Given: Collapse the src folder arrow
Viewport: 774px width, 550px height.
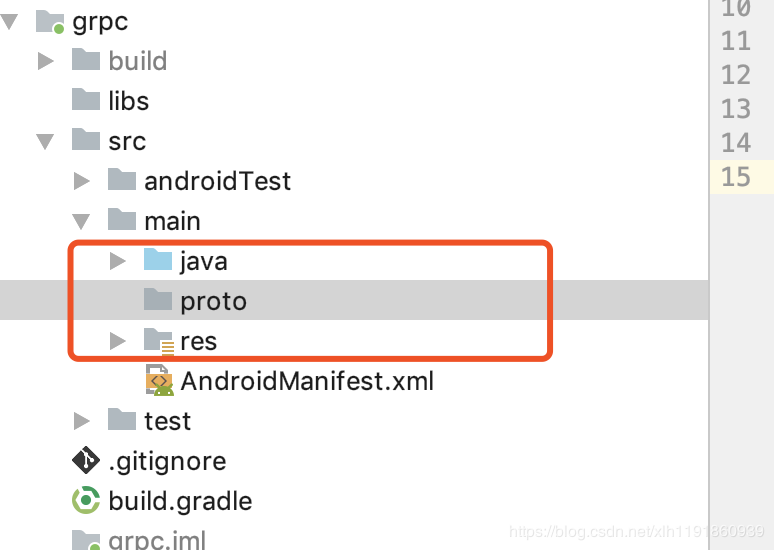Looking at the screenshot, I should pos(45,142).
